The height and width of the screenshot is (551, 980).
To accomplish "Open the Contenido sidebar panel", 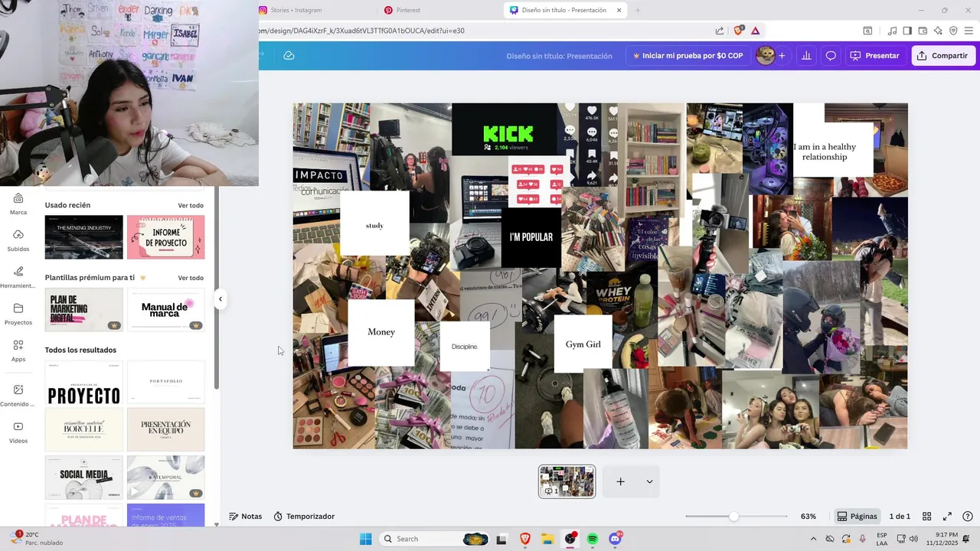I will [x=18, y=395].
